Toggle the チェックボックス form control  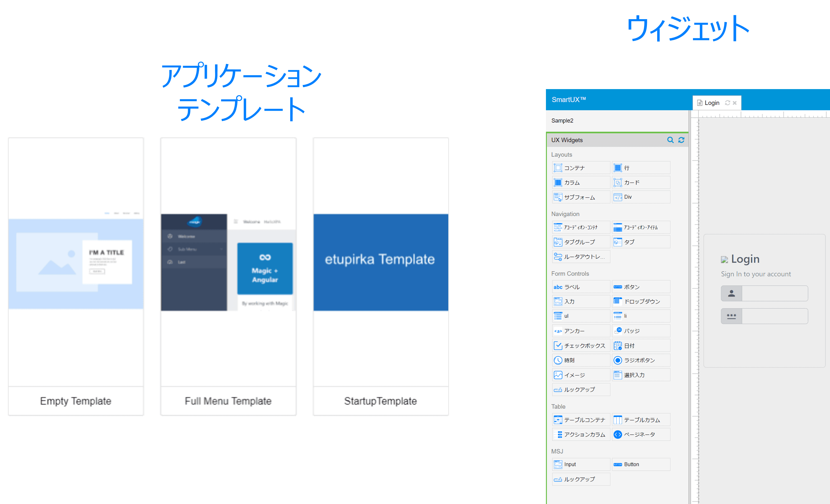point(580,345)
